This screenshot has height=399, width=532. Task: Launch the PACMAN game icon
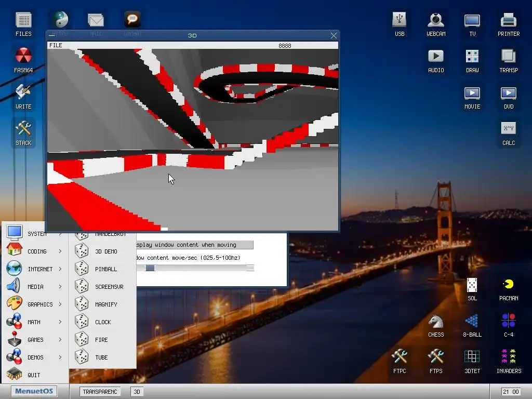(508, 289)
